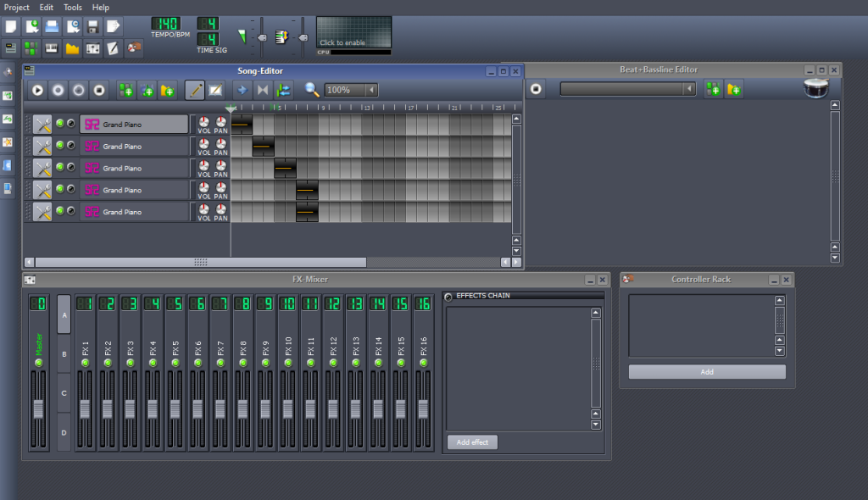
Task: Click the Add beat/bassline track icon in Song-Editor
Action: 125,90
